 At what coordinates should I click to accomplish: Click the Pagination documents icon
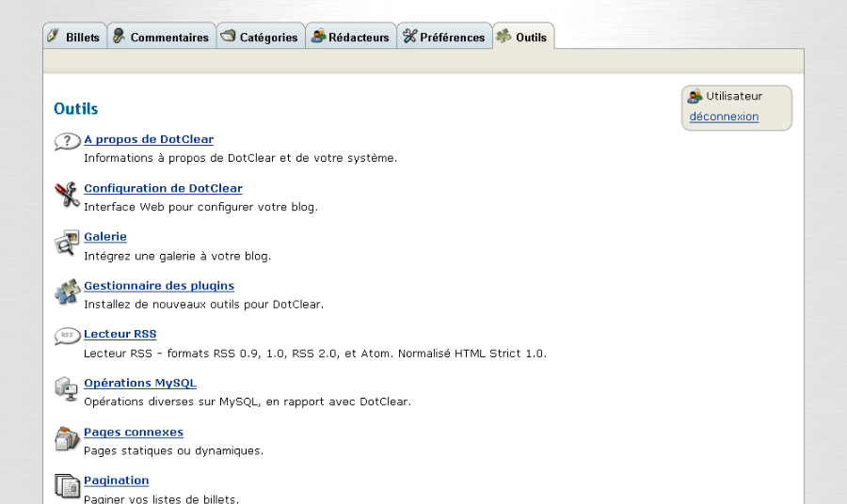(67, 486)
